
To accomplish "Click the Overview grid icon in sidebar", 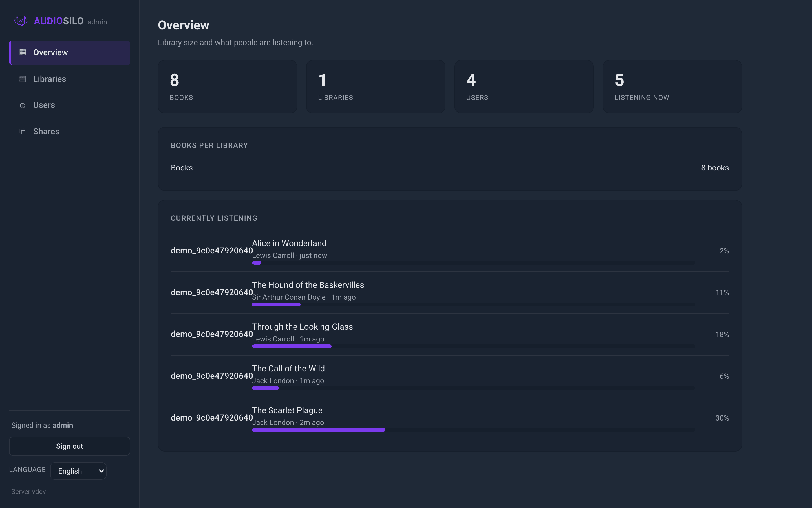I will point(23,52).
